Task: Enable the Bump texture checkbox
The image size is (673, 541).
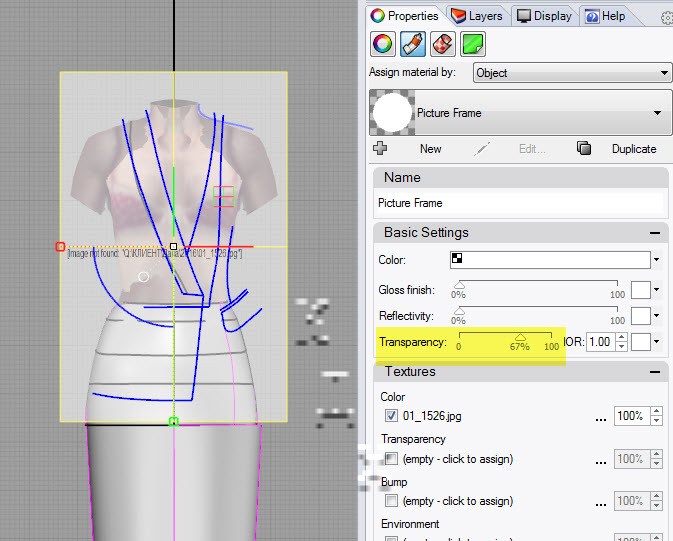Action: 391,501
